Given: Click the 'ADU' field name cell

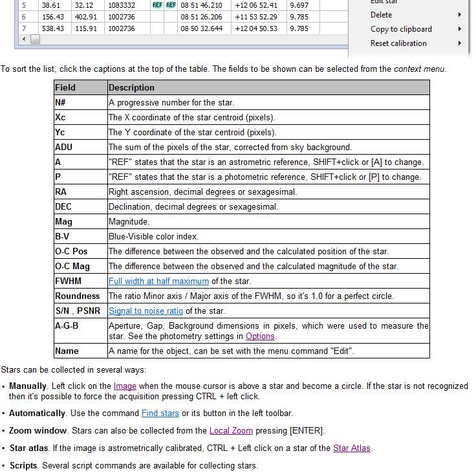Looking at the screenshot, I should click(81, 147).
